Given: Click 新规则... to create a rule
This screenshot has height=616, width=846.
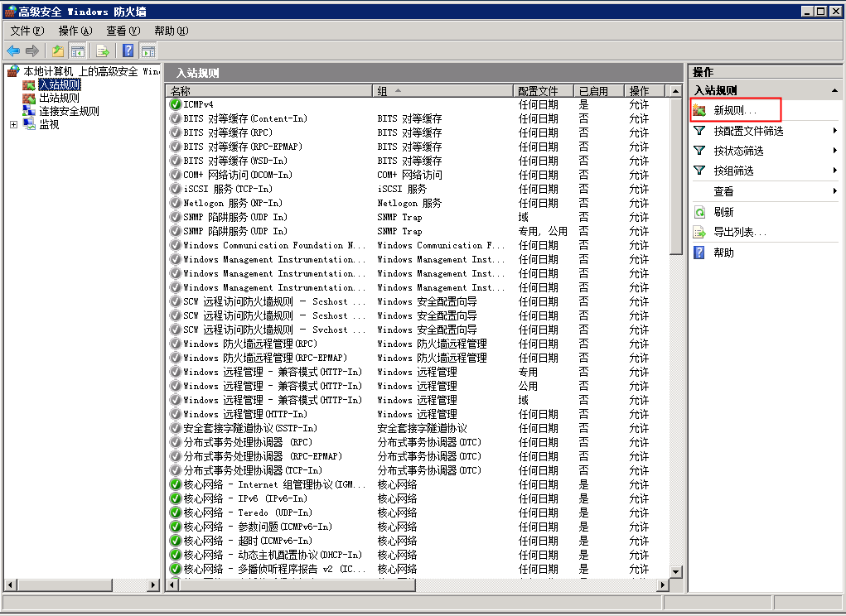Looking at the screenshot, I should (x=735, y=110).
